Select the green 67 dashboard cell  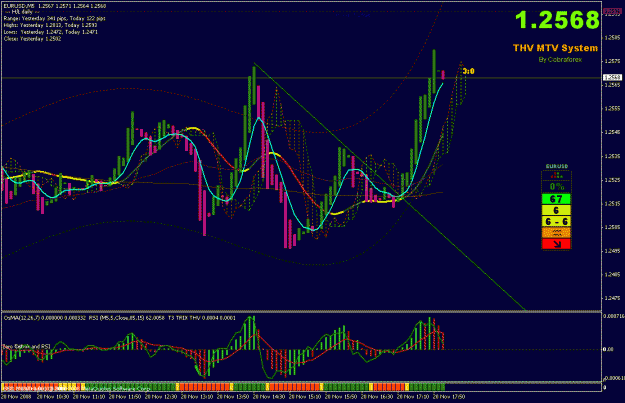tap(556, 199)
